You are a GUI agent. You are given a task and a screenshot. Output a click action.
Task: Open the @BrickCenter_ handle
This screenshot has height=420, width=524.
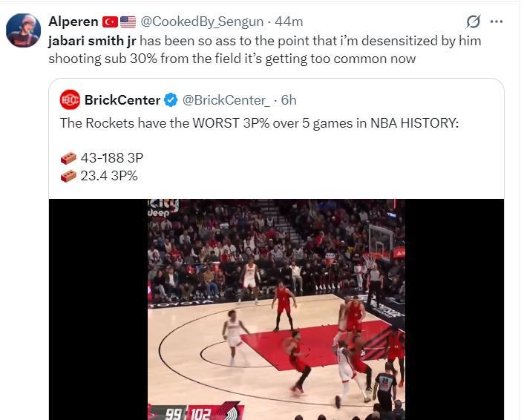(226, 100)
